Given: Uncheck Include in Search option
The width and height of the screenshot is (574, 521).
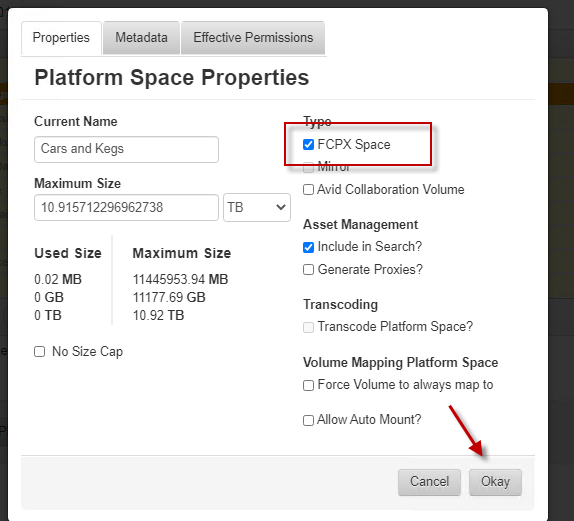Looking at the screenshot, I should click(x=308, y=247).
